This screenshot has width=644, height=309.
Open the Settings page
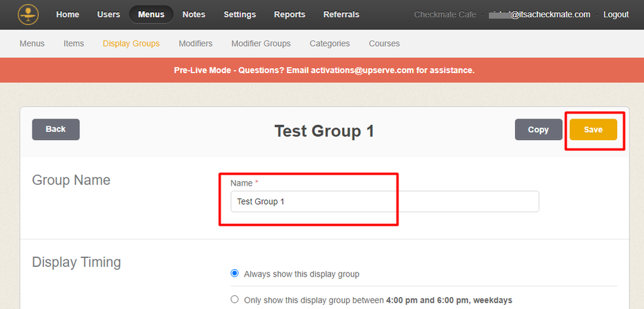point(239,14)
